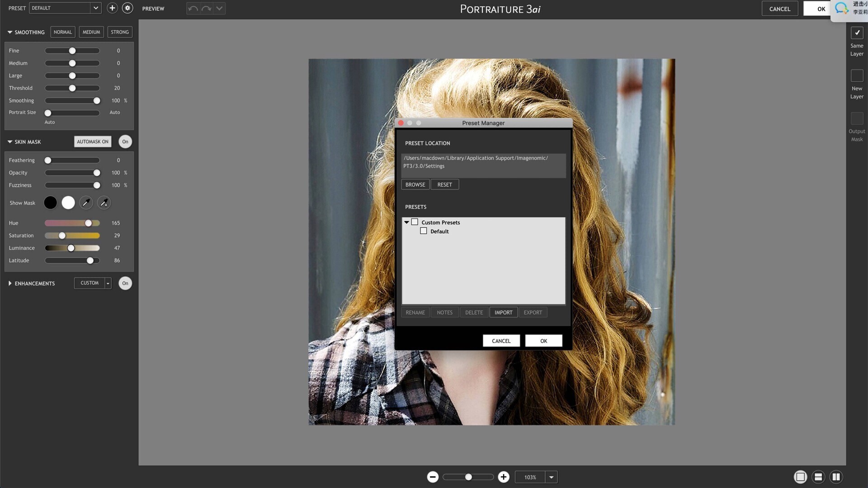Check the Default preset checkbox

click(x=424, y=231)
